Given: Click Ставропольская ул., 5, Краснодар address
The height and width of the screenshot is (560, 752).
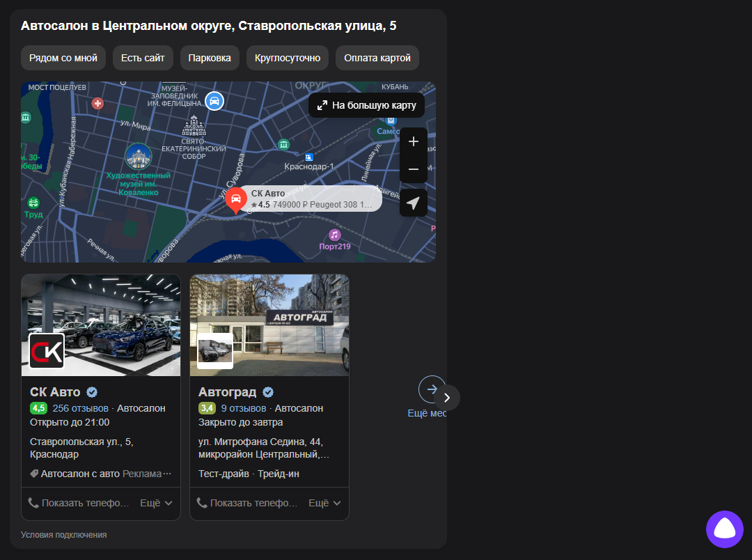Looking at the screenshot, I should click(x=81, y=448).
